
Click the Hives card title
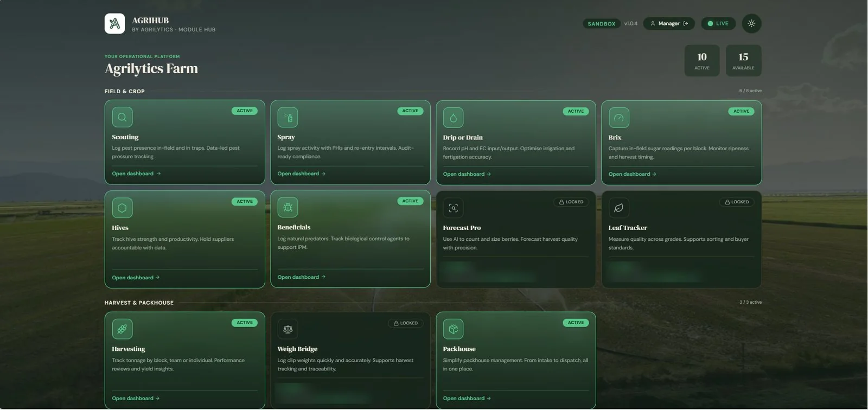click(x=120, y=228)
